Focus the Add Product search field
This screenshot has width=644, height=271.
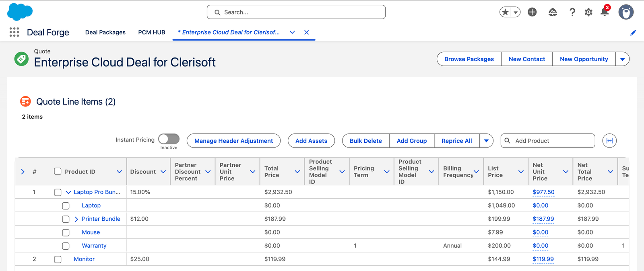coord(548,141)
